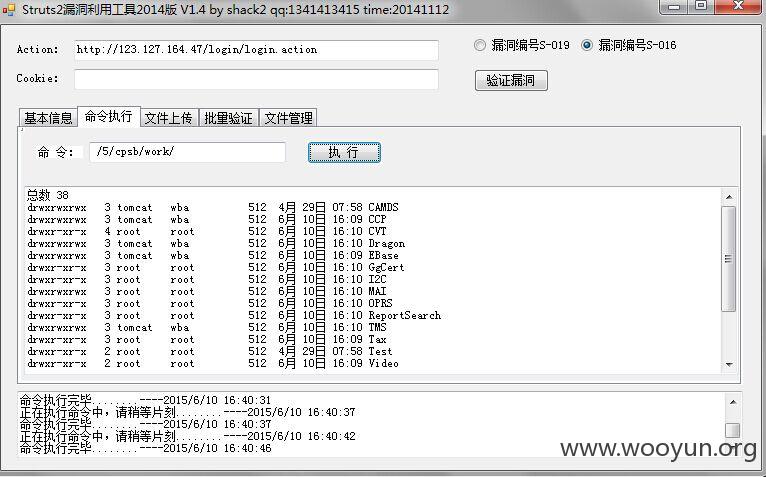This screenshot has width=766, height=477.
Task: Click the ReportSearch directory row
Action: [x=234, y=315]
